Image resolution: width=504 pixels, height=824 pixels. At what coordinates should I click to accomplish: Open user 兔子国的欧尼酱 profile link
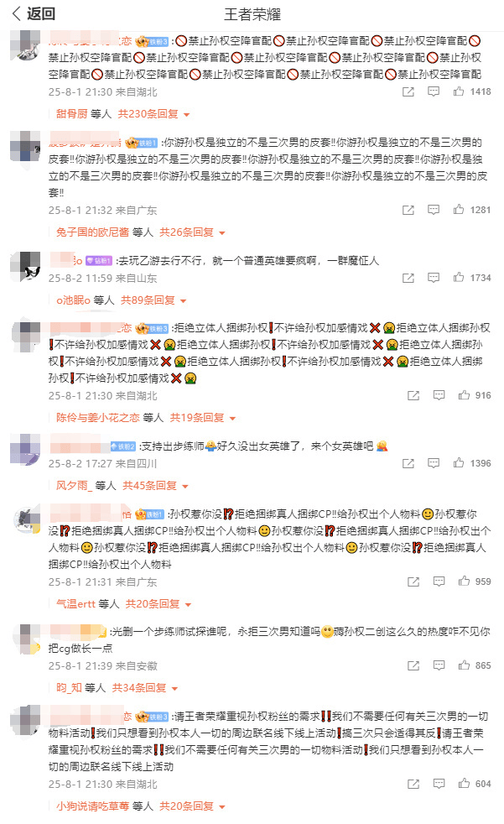92,232
